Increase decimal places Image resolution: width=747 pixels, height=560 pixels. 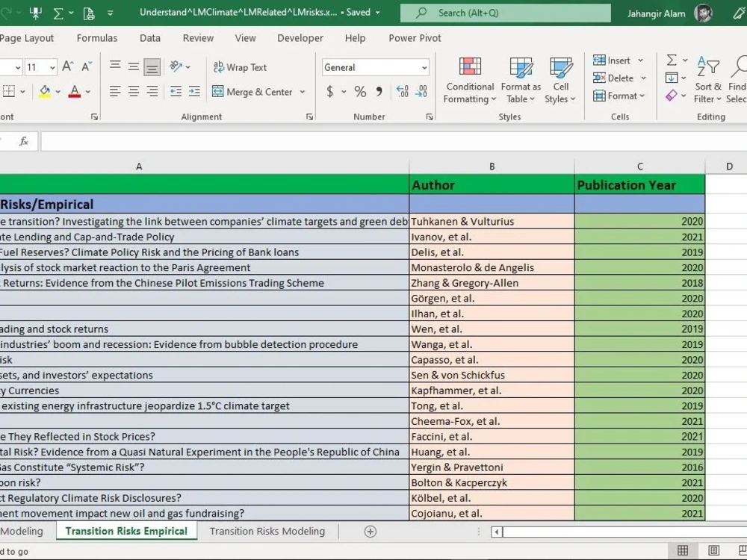click(403, 91)
